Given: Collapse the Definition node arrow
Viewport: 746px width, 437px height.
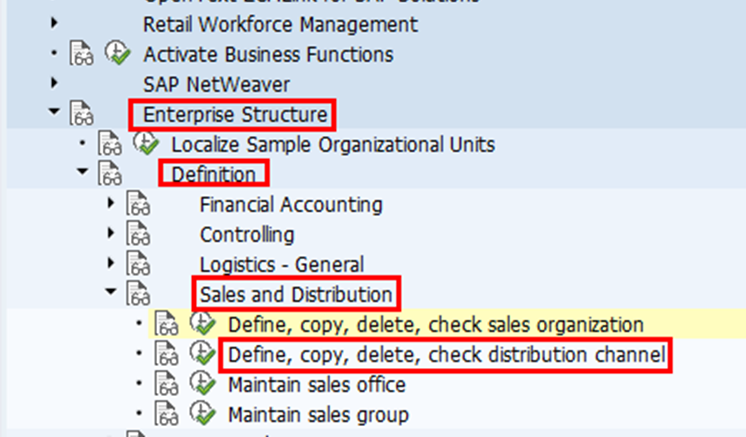Looking at the screenshot, I should tap(82, 174).
